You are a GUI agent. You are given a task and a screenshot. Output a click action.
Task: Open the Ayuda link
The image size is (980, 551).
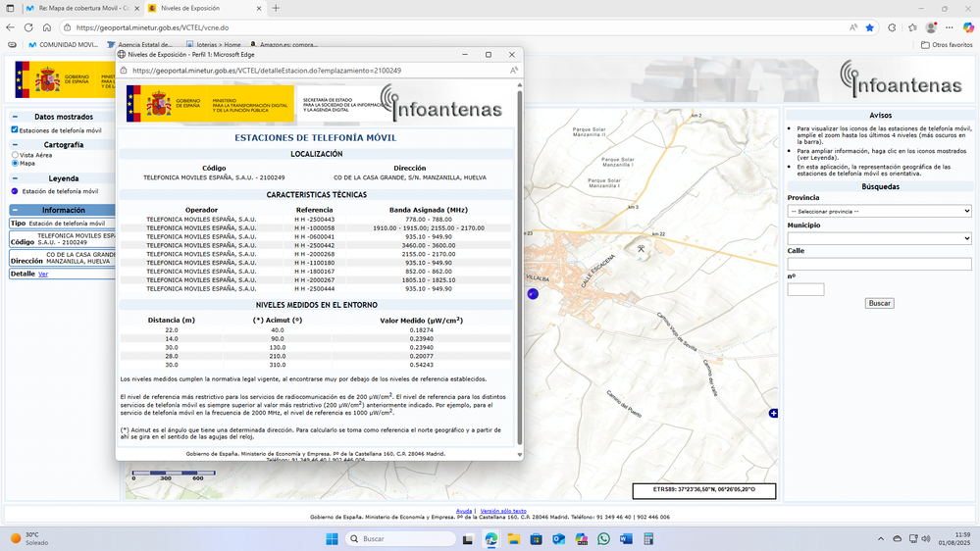pyautogui.click(x=464, y=511)
